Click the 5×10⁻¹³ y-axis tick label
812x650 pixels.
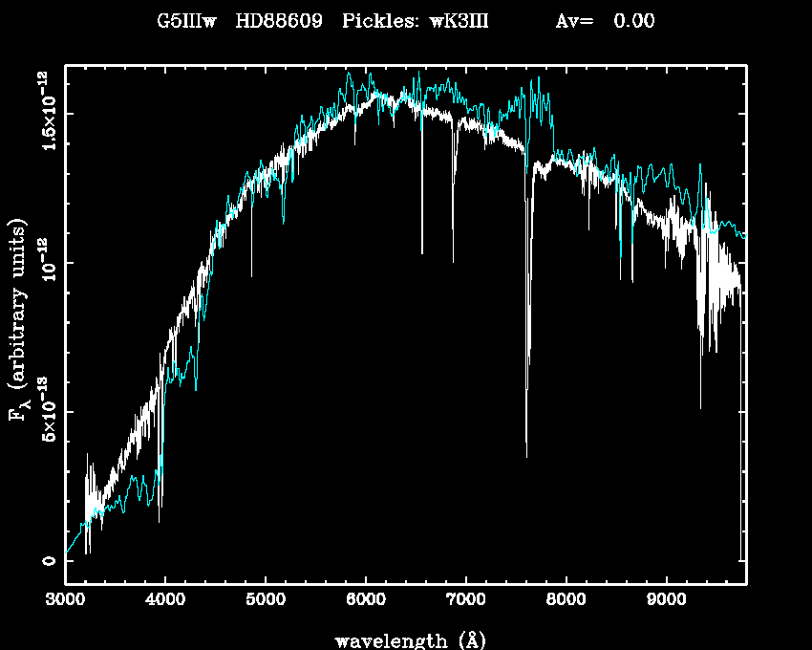[x=47, y=411]
